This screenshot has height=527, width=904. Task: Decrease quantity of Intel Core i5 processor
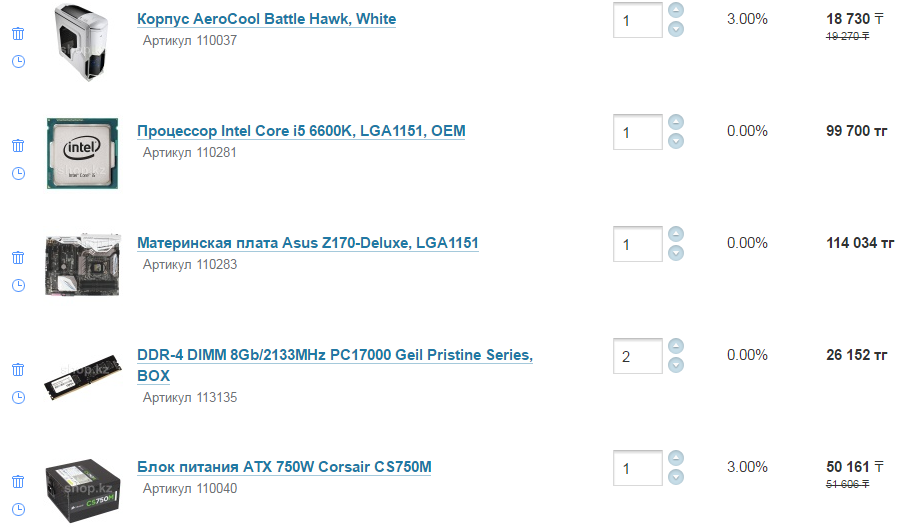[676, 141]
